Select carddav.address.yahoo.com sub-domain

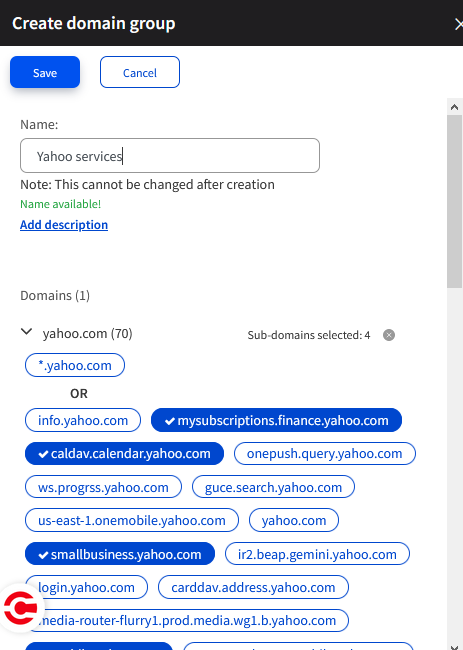(253, 587)
